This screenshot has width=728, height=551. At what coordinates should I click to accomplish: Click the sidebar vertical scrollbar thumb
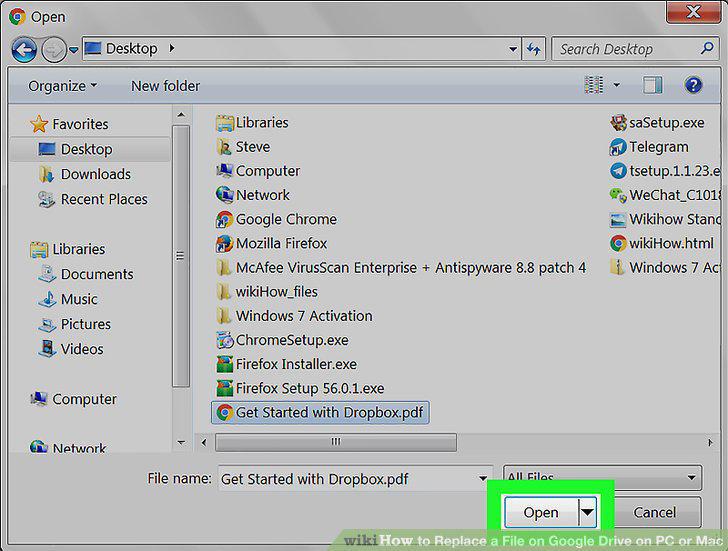pyautogui.click(x=181, y=256)
